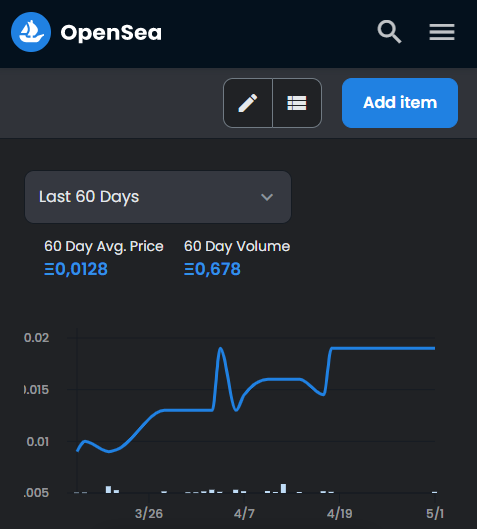
Task: Select the Ξ0,0128 average price value
Action: [x=76, y=269]
